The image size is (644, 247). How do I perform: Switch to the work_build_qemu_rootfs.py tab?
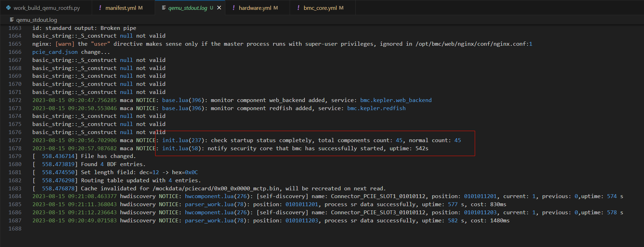[x=46, y=8]
